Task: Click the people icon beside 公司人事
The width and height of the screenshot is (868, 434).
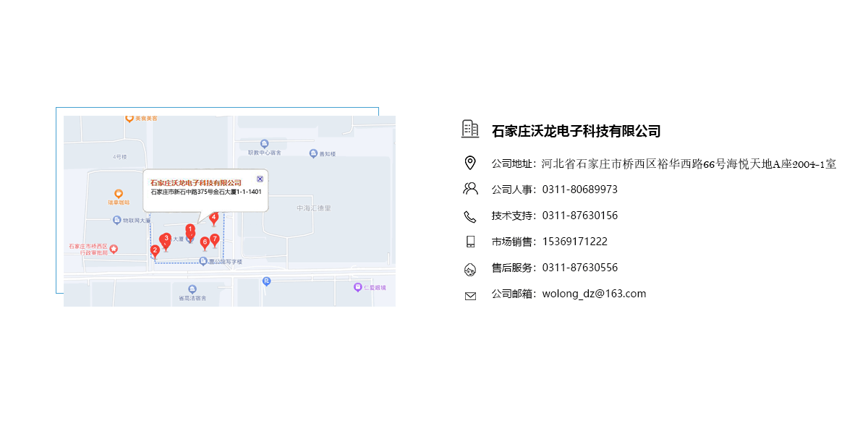Action: (x=470, y=190)
